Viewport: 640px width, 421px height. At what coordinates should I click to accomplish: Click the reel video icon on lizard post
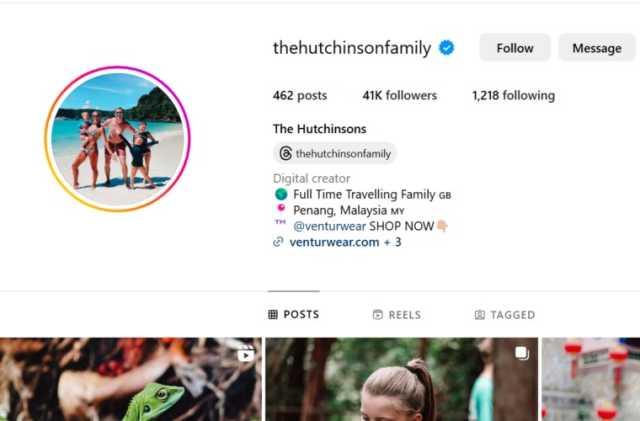coord(246,354)
